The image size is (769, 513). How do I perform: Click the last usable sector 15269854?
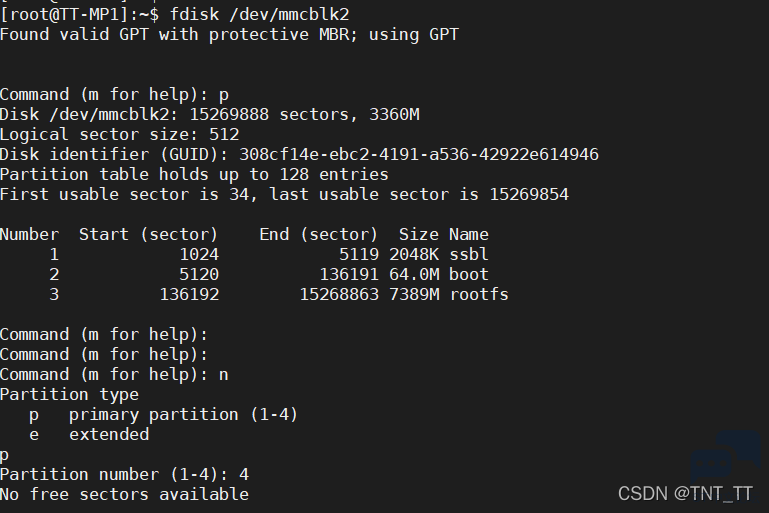coord(529,195)
